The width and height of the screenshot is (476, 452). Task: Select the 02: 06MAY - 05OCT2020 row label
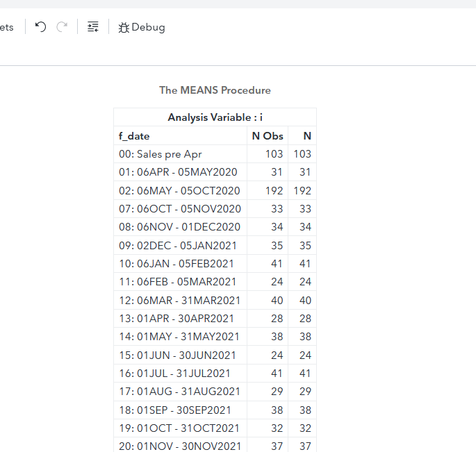179,191
